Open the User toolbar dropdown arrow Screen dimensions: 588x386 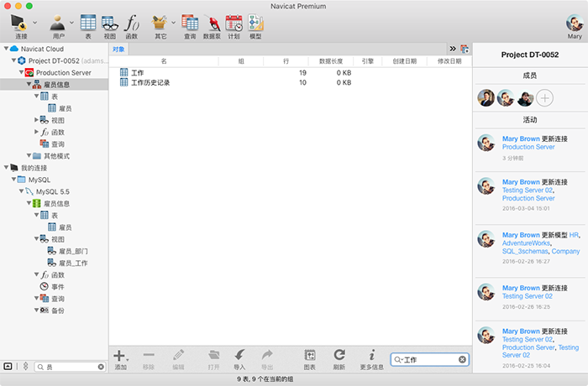(x=71, y=23)
